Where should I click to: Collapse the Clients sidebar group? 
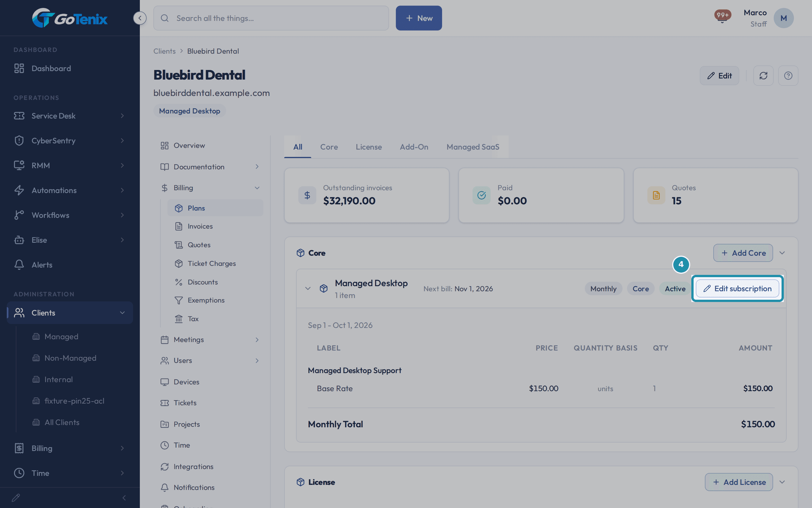[x=122, y=313]
